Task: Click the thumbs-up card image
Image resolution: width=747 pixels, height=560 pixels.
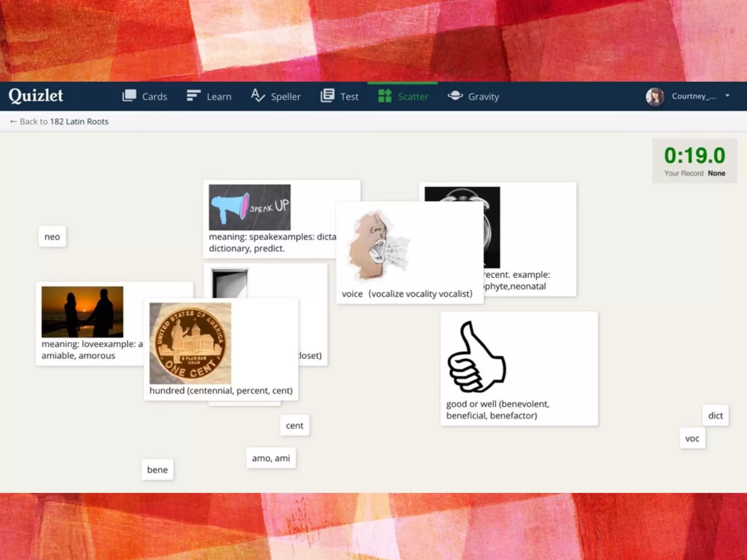Action: pyautogui.click(x=476, y=357)
